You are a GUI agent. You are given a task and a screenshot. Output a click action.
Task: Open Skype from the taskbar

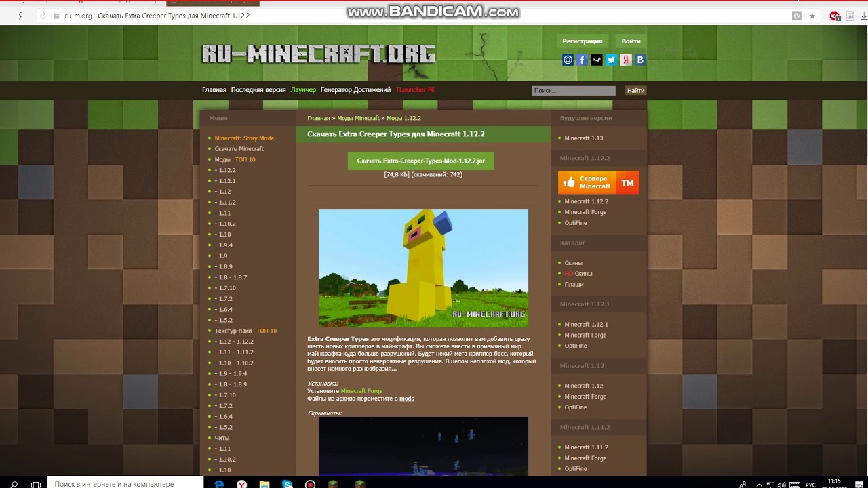click(x=288, y=484)
